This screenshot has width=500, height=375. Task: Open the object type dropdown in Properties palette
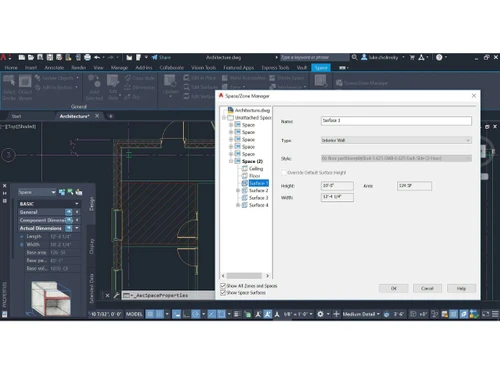pyautogui.click(x=37, y=192)
